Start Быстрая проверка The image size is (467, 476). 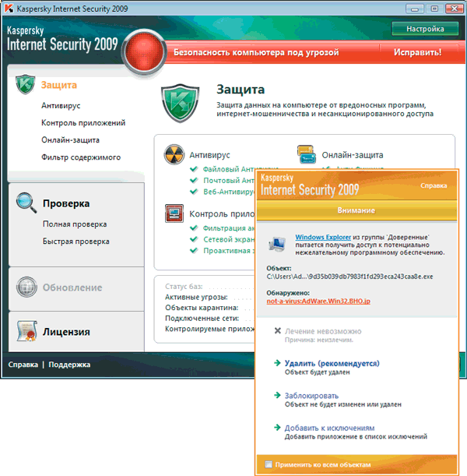tap(76, 242)
